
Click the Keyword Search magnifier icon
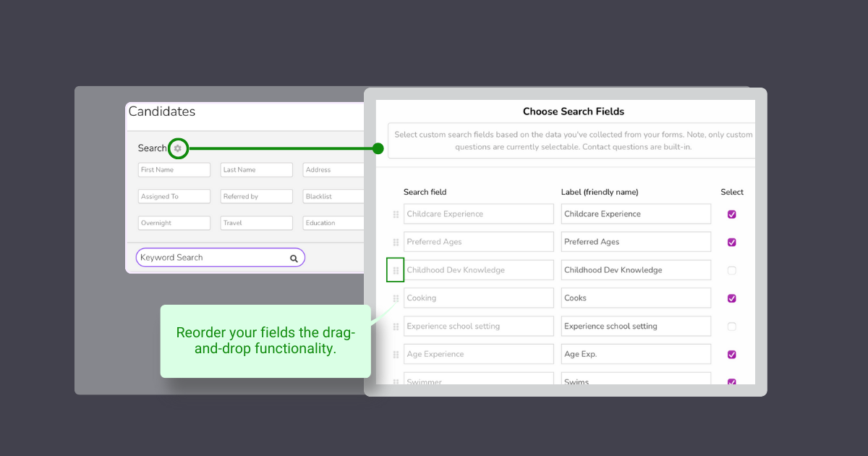(294, 258)
